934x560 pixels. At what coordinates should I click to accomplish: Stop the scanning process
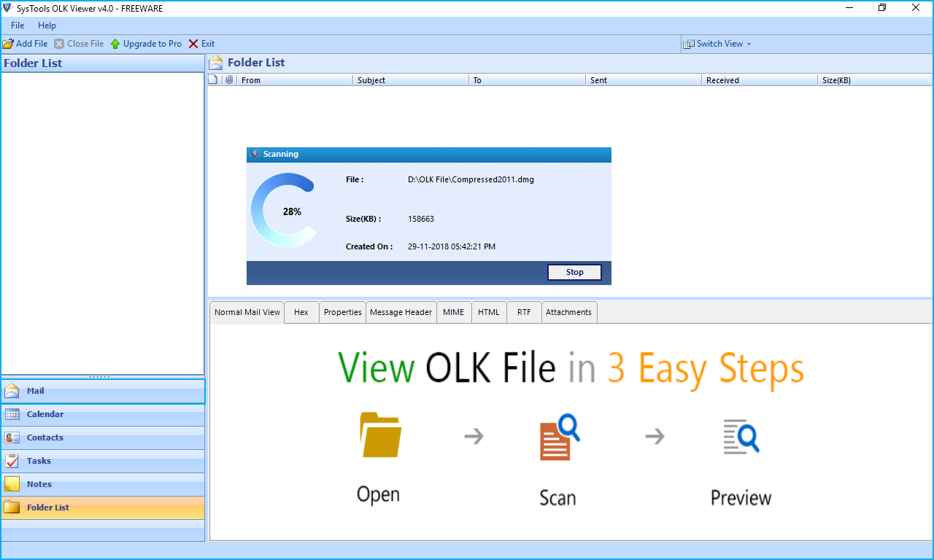click(x=574, y=272)
